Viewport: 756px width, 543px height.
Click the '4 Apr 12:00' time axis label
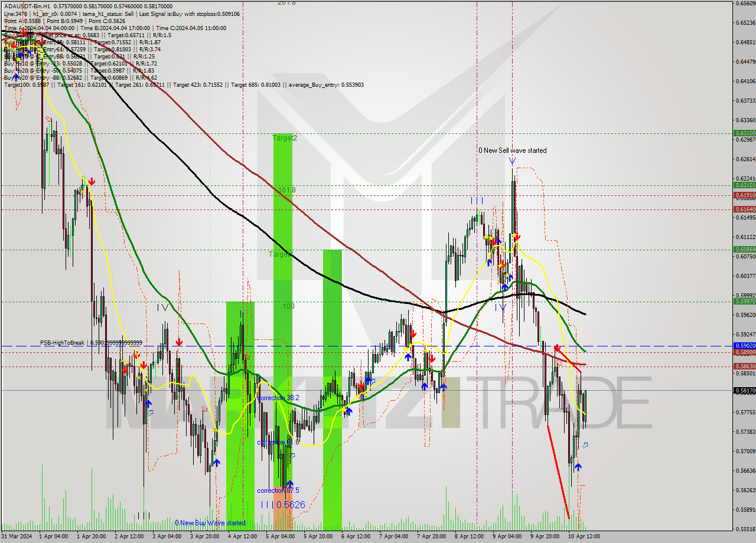[242, 537]
